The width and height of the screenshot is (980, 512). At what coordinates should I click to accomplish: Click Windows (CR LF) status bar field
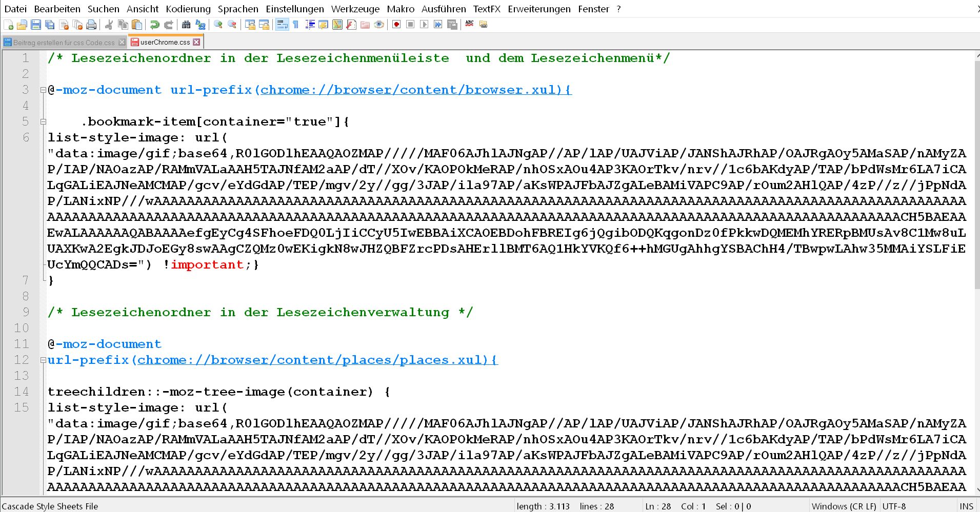[844, 506]
